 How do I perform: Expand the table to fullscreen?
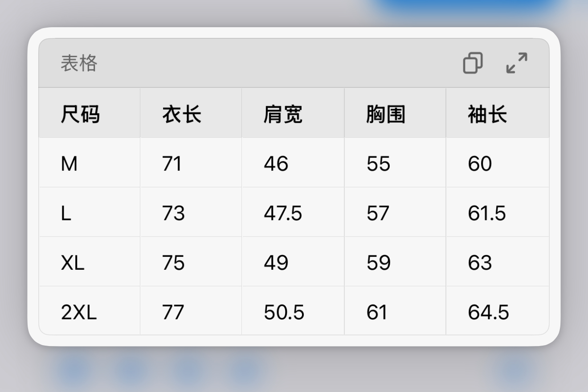[x=517, y=63]
